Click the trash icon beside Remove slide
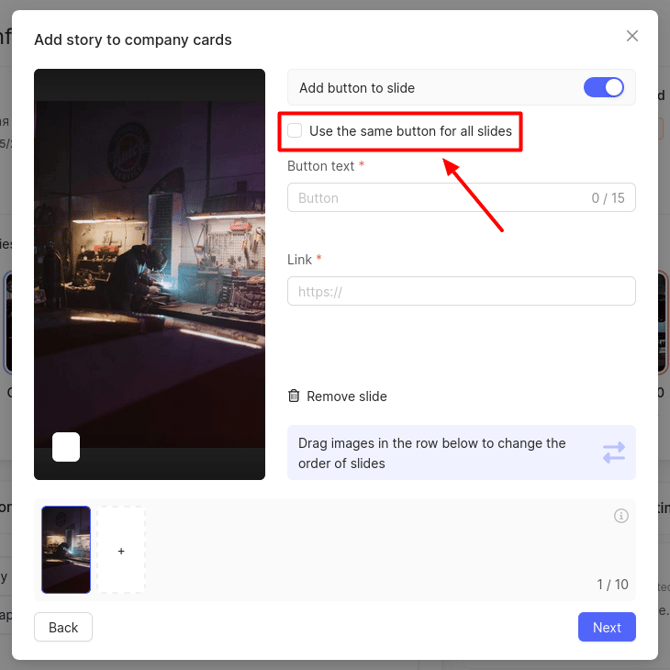Screen dimensions: 670x670 [x=294, y=396]
